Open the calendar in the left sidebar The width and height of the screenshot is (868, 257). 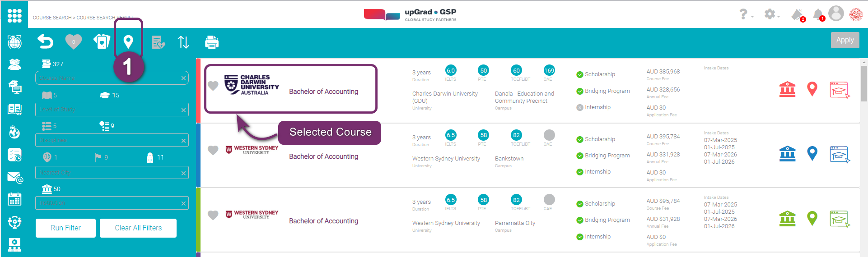coord(14,199)
